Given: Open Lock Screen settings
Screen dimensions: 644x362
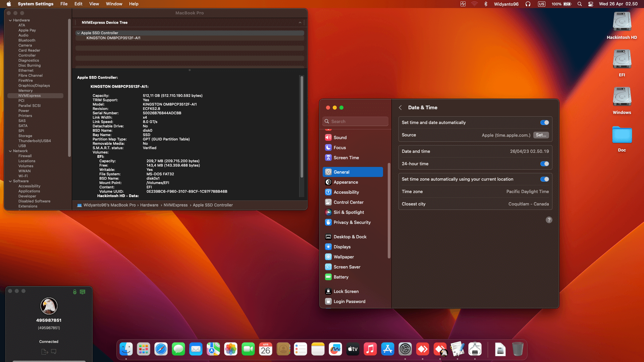Looking at the screenshot, I should (x=353, y=292).
